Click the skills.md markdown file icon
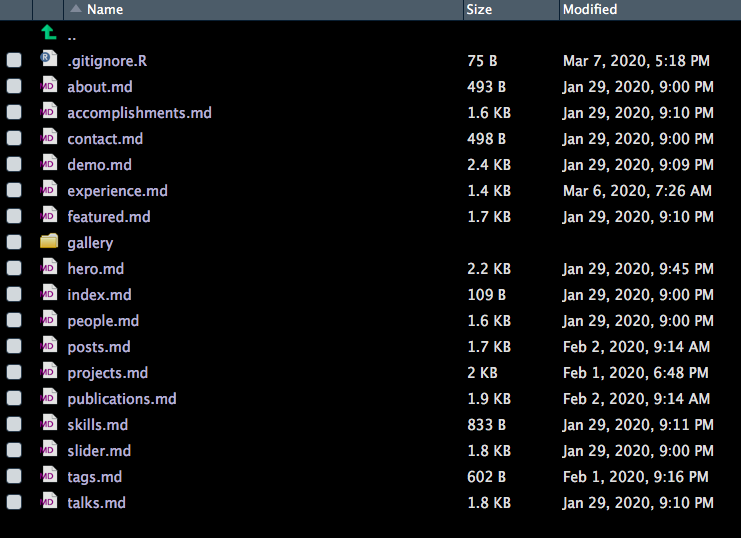Image resolution: width=741 pixels, height=538 pixels. click(48, 424)
